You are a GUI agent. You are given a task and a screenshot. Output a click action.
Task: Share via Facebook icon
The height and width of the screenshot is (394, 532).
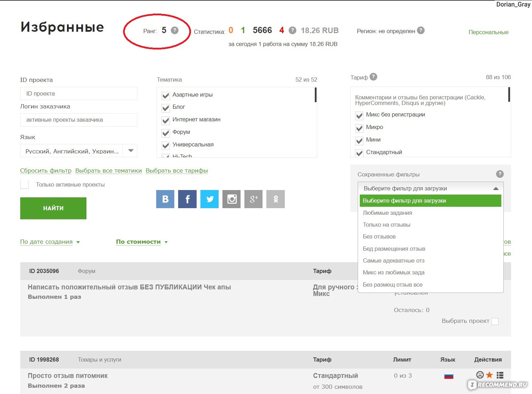coord(187,199)
